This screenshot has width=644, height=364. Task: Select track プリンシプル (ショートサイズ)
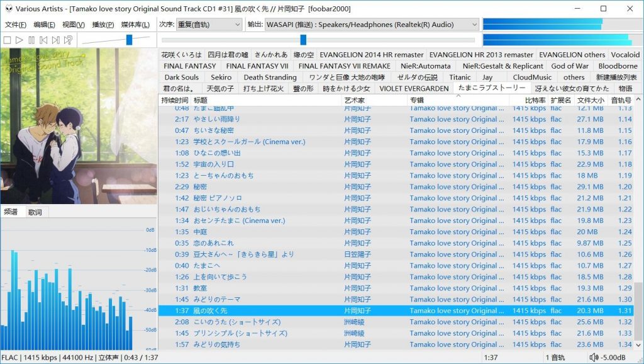coord(396,333)
